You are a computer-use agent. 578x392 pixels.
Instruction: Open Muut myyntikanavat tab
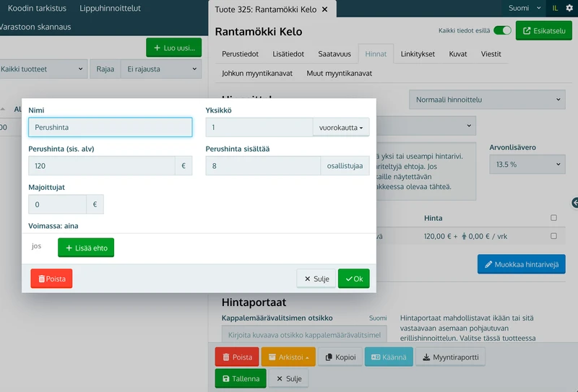point(339,74)
